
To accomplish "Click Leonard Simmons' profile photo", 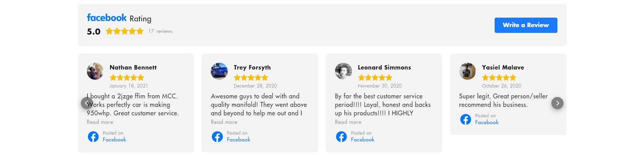I will tap(343, 71).
